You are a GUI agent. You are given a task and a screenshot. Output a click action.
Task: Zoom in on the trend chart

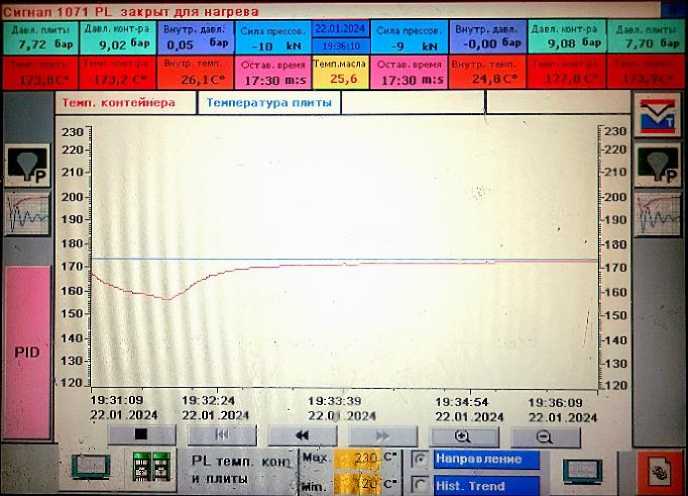[x=464, y=437]
